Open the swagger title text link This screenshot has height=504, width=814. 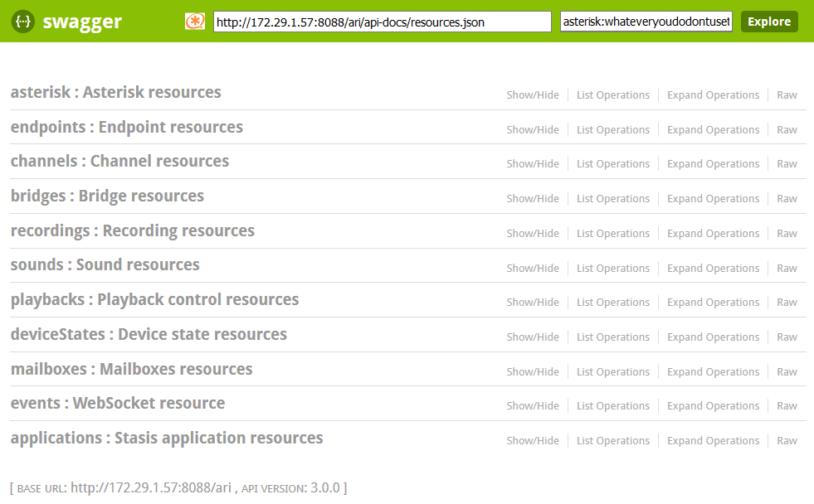82,22
